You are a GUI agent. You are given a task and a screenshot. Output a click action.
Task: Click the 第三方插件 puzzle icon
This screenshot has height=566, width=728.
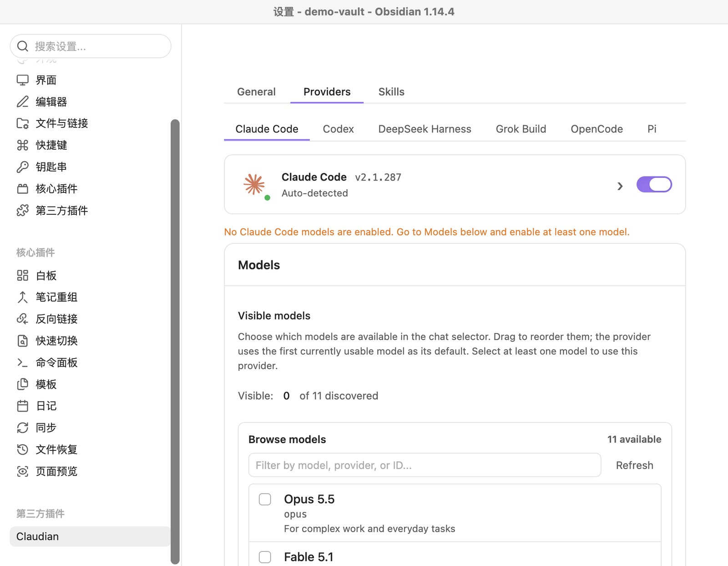click(x=23, y=211)
